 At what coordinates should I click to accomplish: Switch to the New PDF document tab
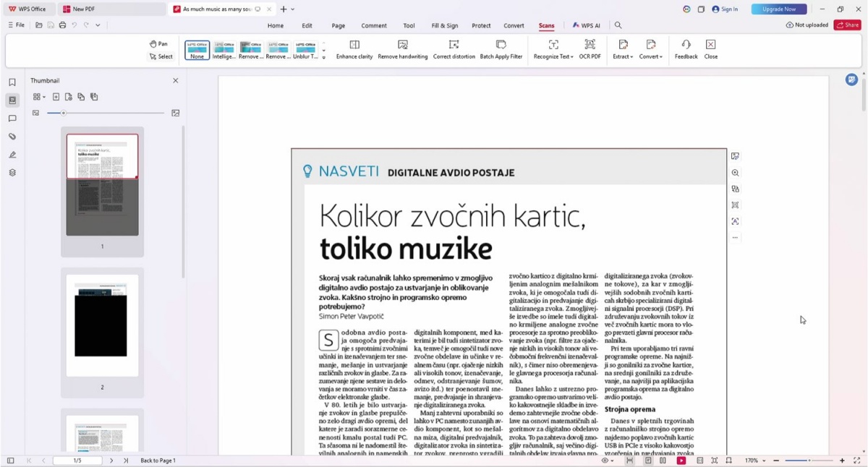111,9
